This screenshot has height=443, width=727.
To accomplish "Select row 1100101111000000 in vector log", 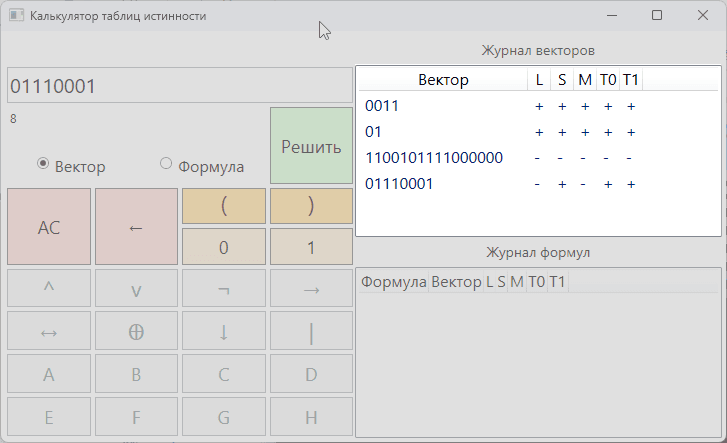I will coord(434,158).
